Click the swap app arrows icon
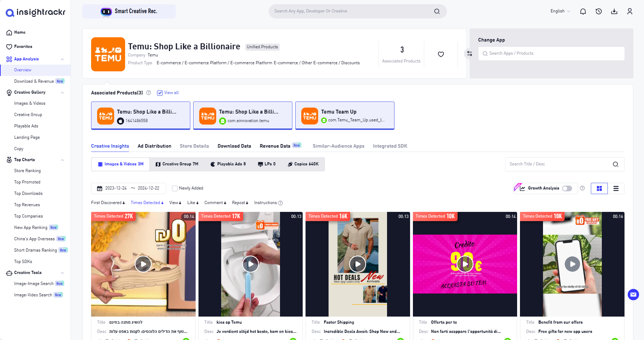 click(470, 54)
